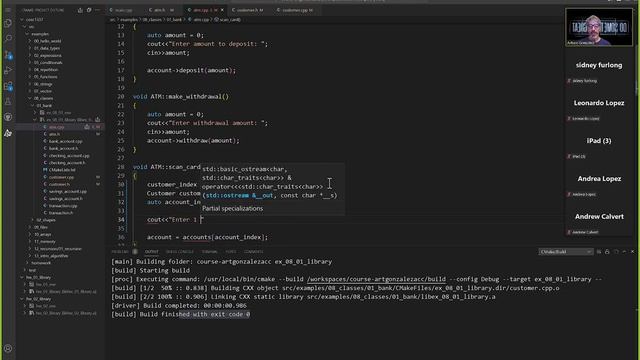
Task: Switch to the atm.h tab
Action: pyautogui.click(x=161, y=10)
